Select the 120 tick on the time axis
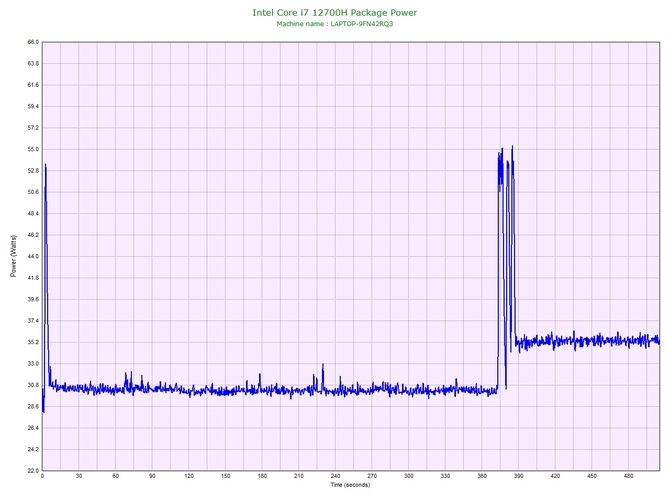Screen dimensions: 670x502 pos(189,476)
